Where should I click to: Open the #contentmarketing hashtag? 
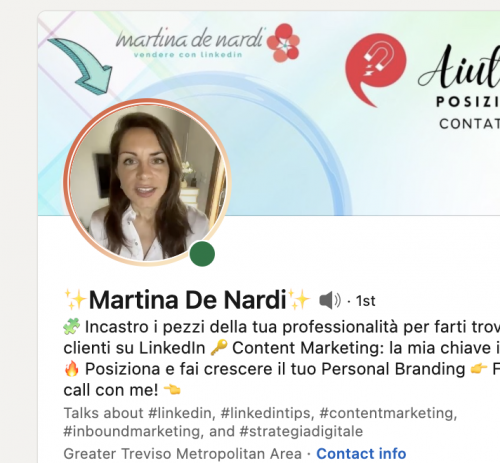point(388,413)
